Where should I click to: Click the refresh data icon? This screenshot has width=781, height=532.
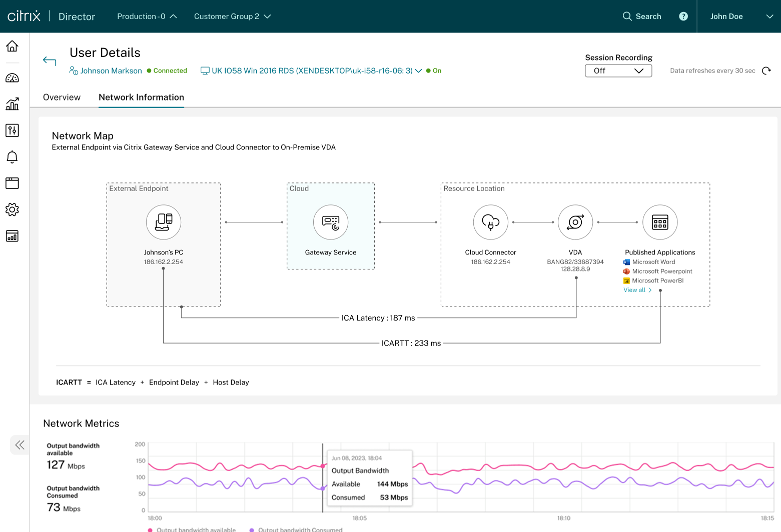[766, 70]
